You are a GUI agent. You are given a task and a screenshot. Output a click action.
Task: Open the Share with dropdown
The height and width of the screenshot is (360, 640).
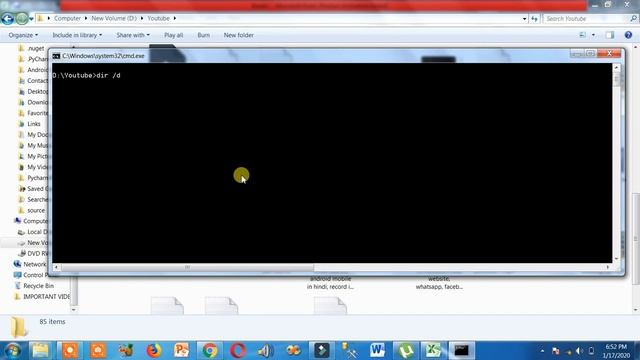pyautogui.click(x=133, y=35)
